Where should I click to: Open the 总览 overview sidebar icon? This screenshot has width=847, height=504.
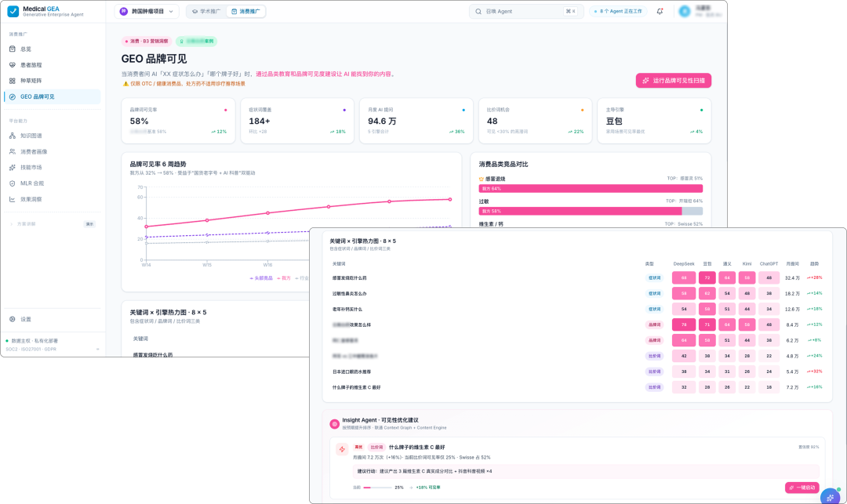point(13,49)
